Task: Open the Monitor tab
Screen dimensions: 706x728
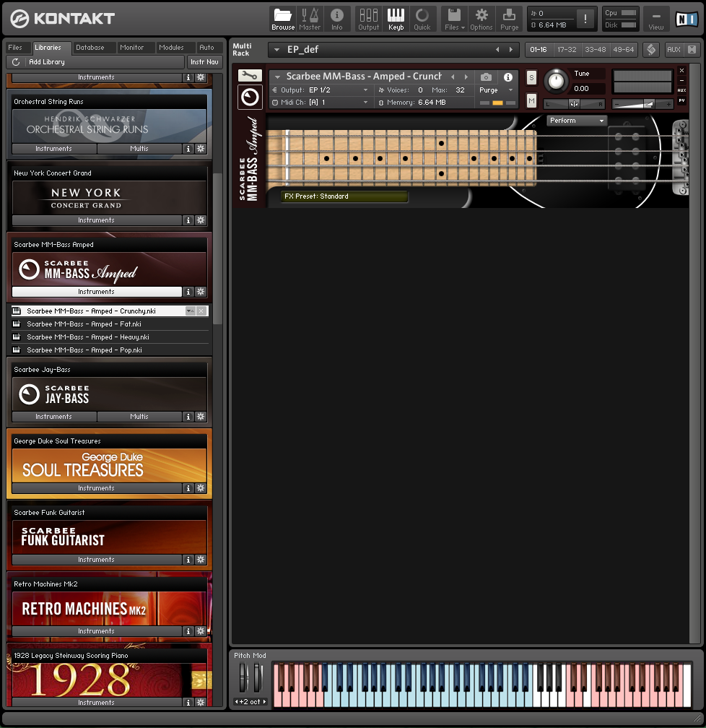Action: tap(132, 48)
